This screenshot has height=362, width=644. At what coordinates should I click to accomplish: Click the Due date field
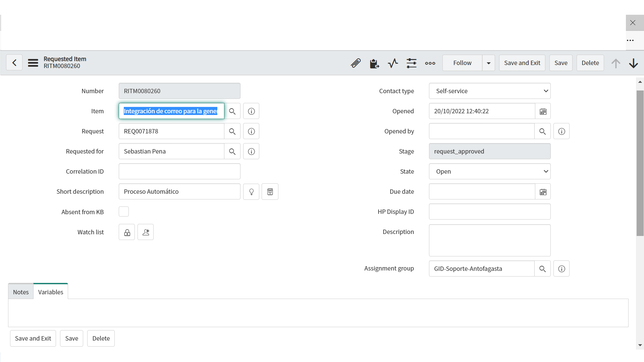click(x=482, y=191)
